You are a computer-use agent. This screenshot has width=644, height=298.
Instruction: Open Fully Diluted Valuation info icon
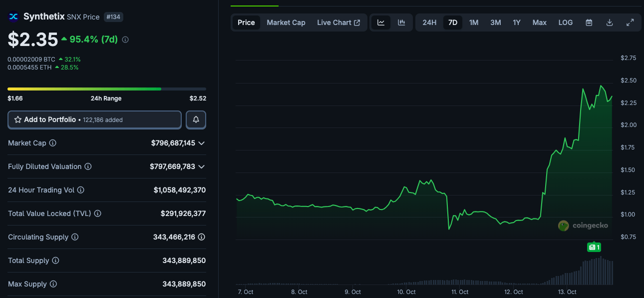(88, 166)
